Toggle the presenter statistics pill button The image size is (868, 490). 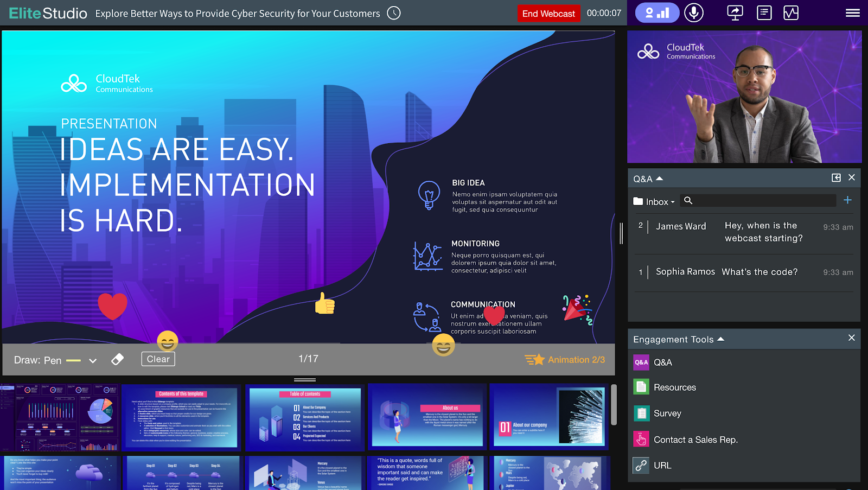[x=657, y=12]
